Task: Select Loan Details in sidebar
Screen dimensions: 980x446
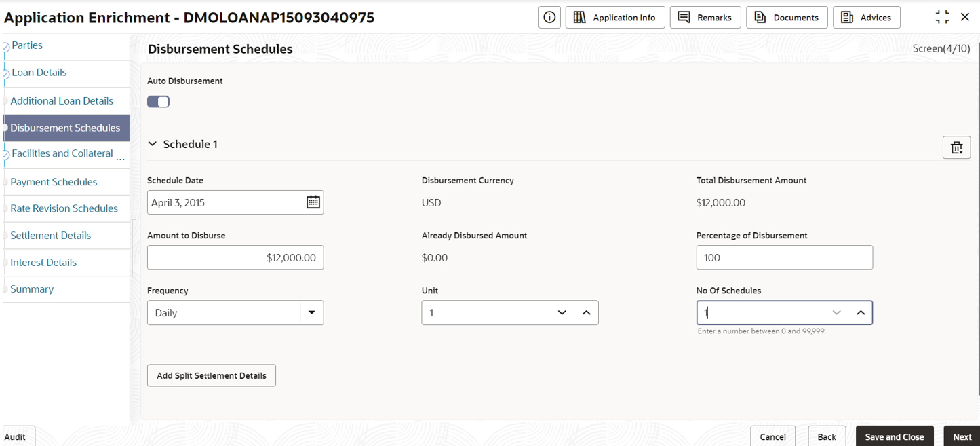Action: tap(39, 72)
